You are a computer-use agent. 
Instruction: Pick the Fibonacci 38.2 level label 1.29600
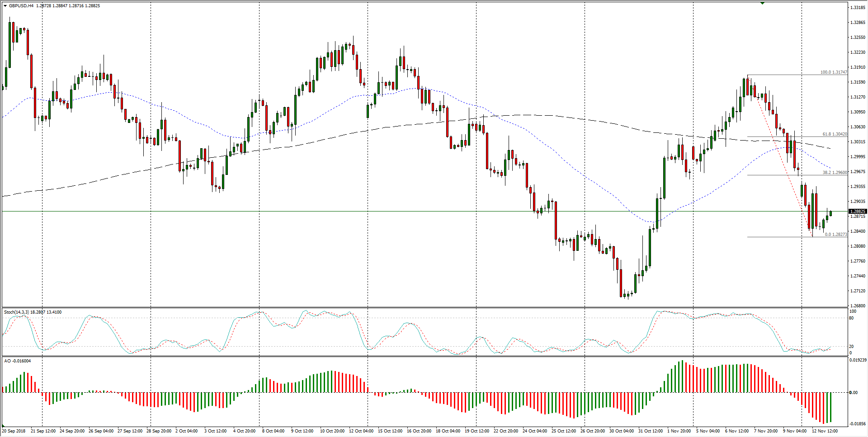click(835, 173)
